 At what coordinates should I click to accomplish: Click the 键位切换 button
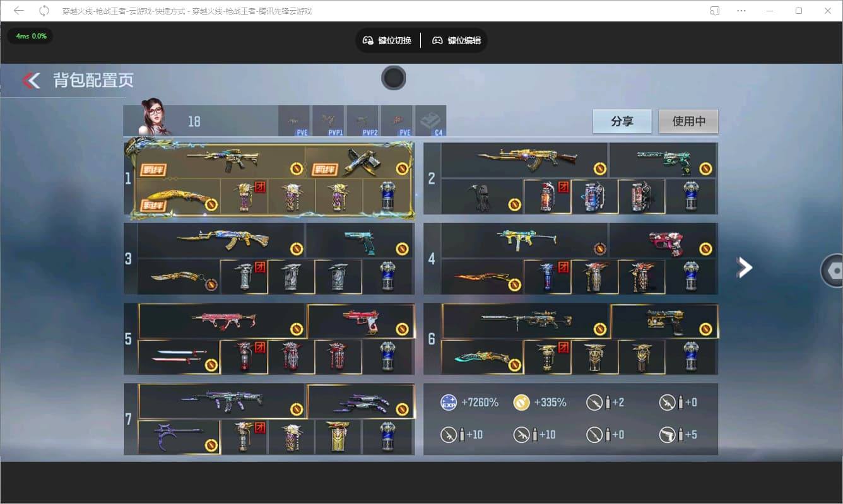click(x=387, y=40)
